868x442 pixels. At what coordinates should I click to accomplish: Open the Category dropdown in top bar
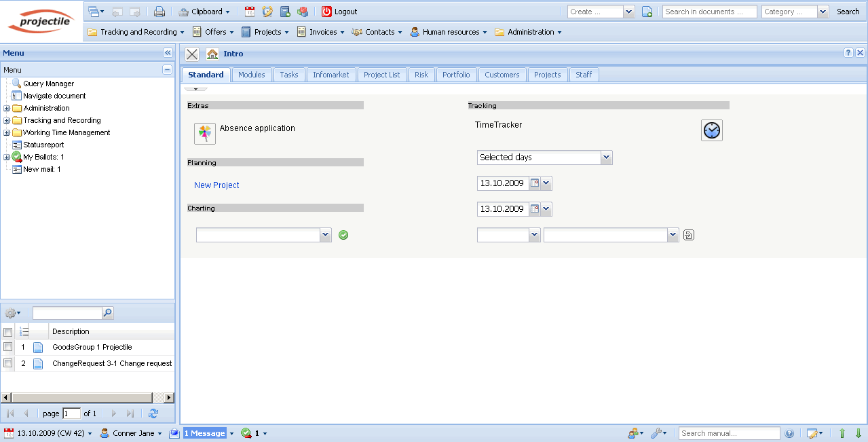pos(823,12)
